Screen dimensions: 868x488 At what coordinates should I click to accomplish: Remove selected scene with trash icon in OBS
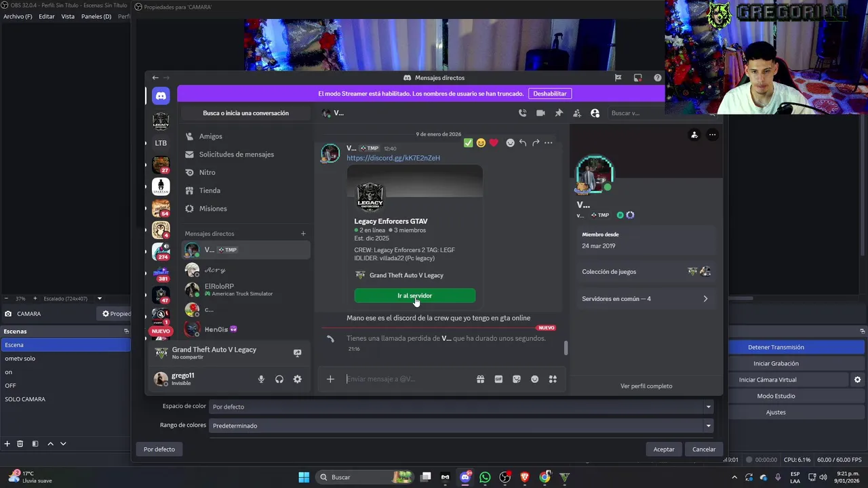(20, 443)
